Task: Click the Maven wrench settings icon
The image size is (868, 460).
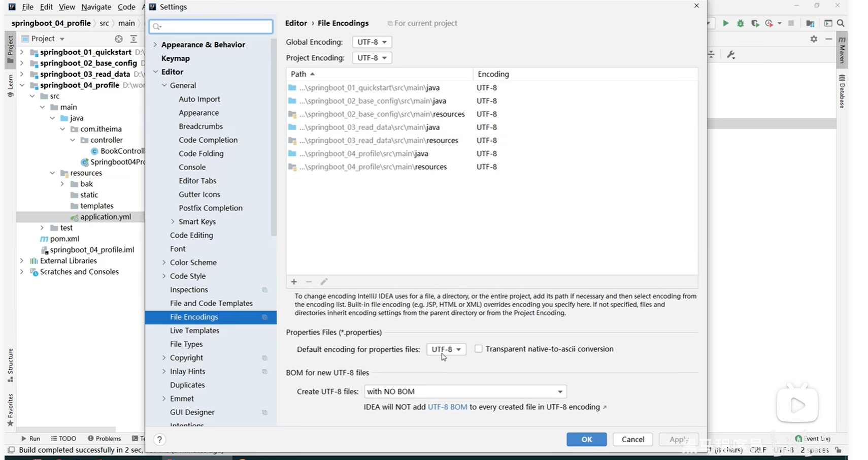Action: [731, 54]
